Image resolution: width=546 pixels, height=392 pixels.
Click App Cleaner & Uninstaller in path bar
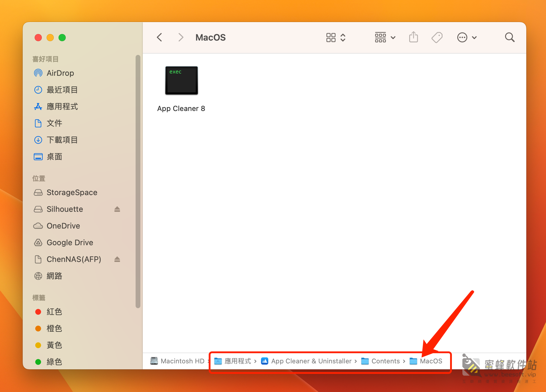311,361
